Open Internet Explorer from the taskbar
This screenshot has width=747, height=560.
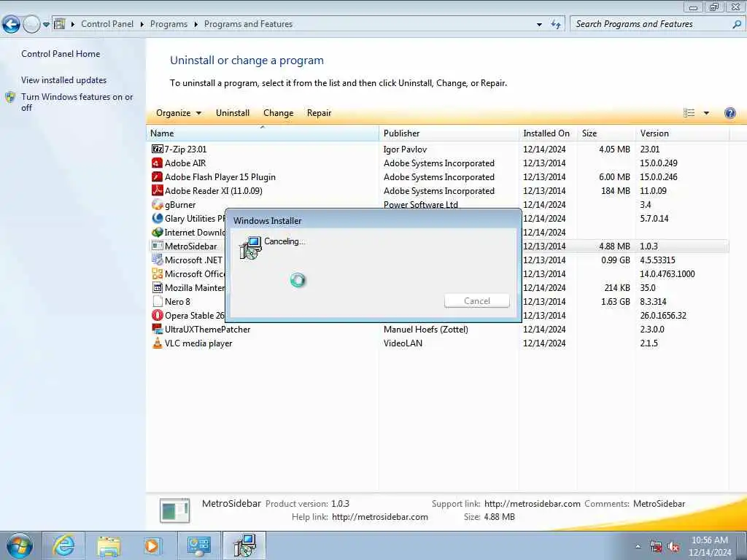click(x=63, y=545)
